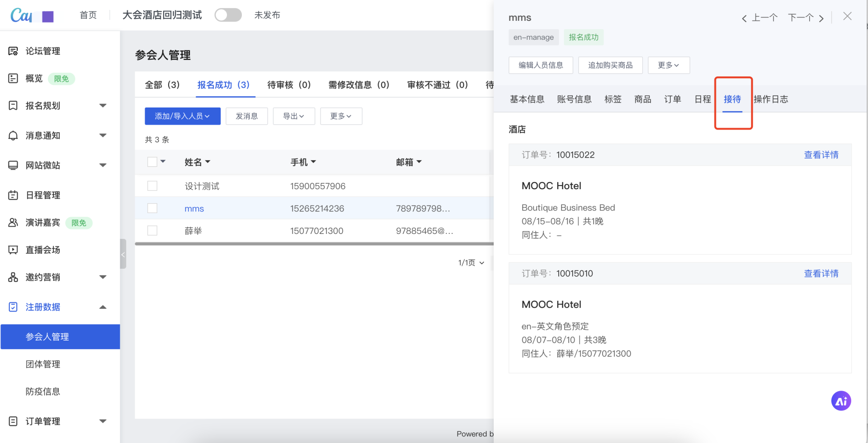Click the 报名规划 sidebar icon
Viewport: 868px width, 443px height.
point(13,106)
